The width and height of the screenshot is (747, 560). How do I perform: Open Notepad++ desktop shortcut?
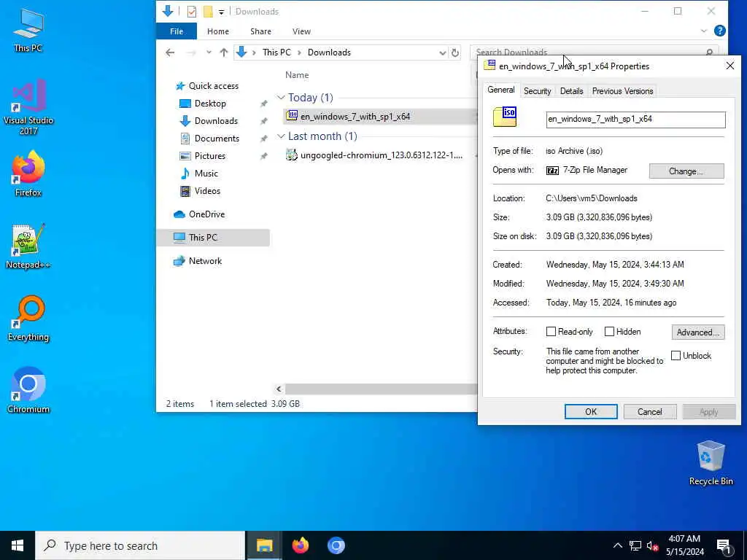28,246
